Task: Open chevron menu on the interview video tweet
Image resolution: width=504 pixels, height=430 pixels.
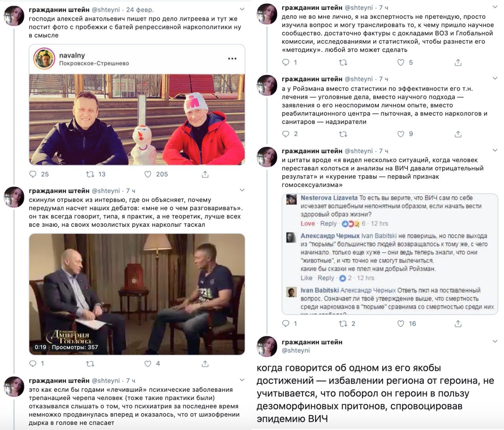Action: [x=242, y=190]
